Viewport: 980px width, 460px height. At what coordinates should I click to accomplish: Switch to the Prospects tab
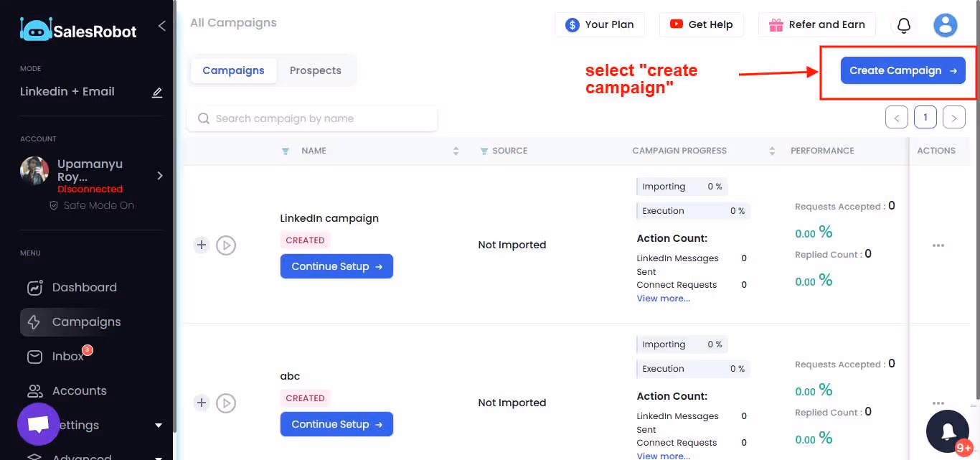[316, 70]
